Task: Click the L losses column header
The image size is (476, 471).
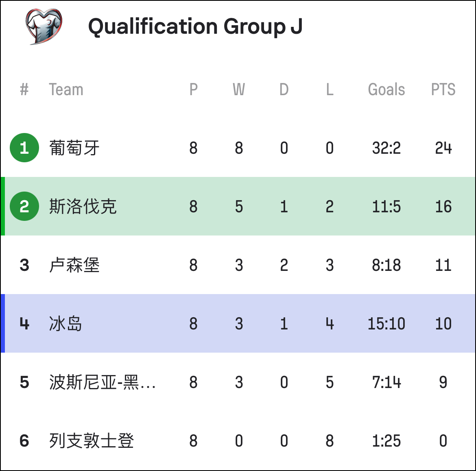Action: point(330,89)
